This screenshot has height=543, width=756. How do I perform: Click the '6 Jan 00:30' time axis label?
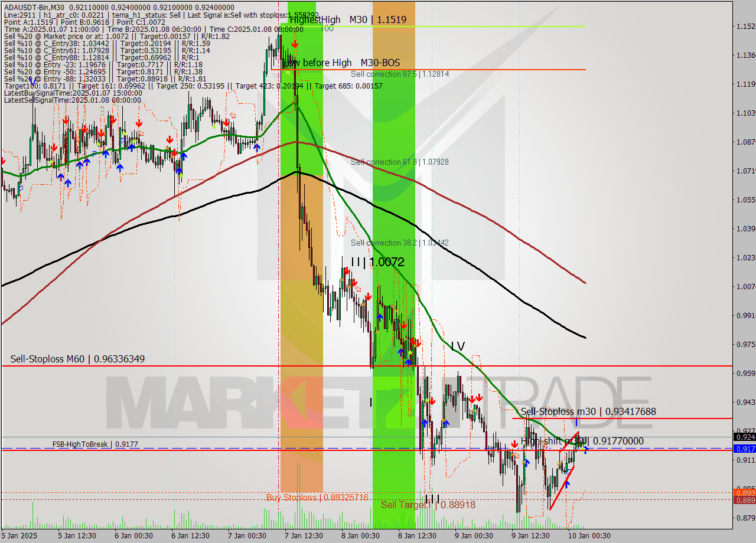click(x=133, y=536)
